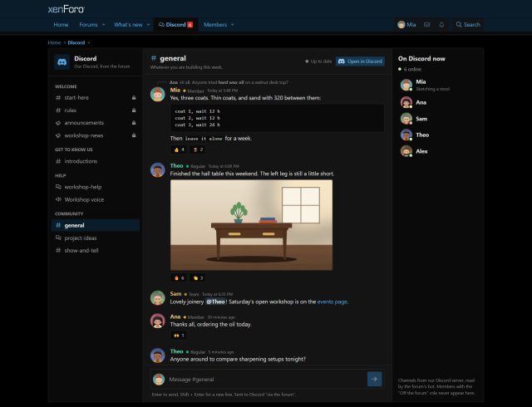532x407 pixels.
Task: Click Sam's avatar on his message
Action: tap(158, 298)
